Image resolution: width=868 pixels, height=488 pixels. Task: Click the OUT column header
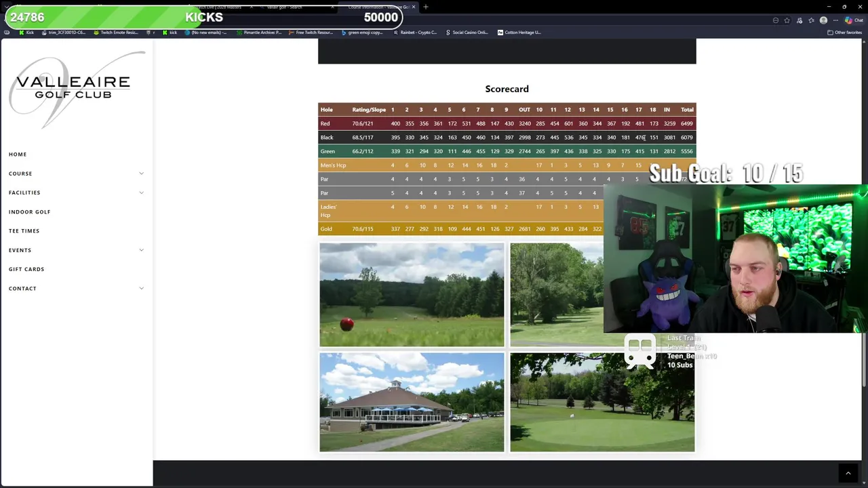524,110
